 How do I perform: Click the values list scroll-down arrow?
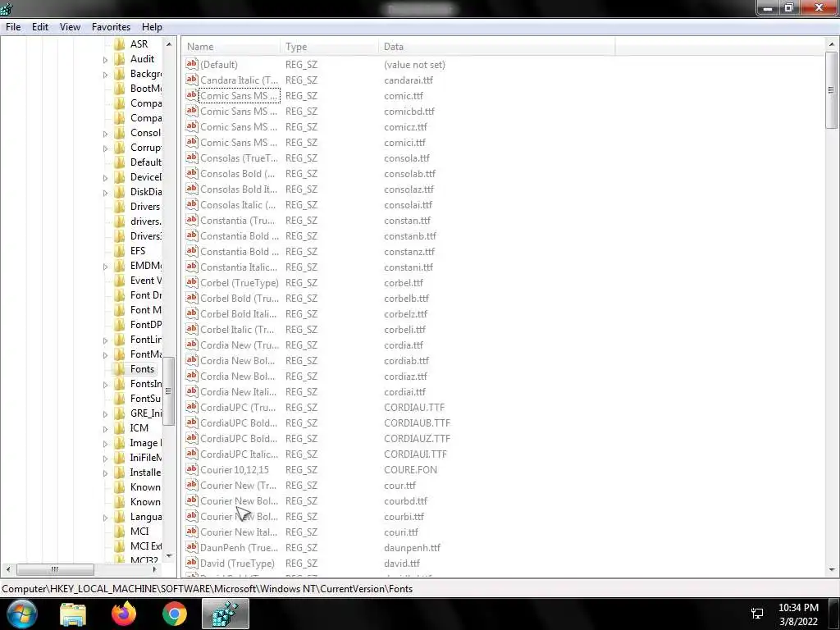(831, 570)
